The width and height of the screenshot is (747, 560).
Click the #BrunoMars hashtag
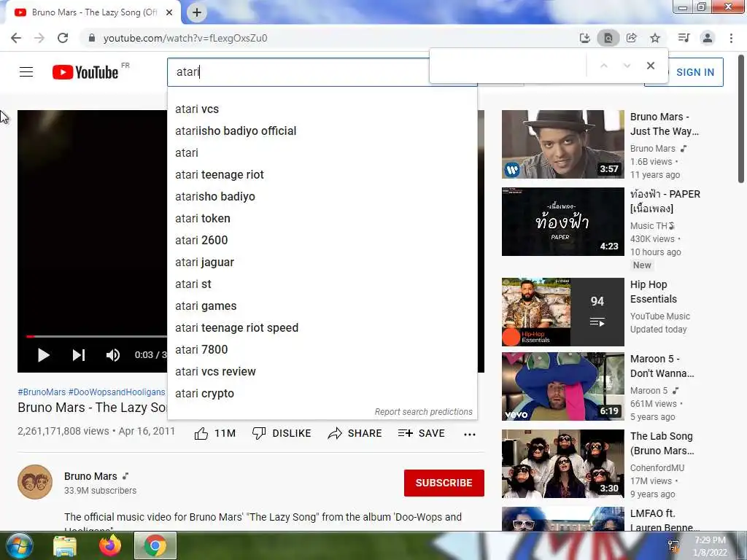click(42, 392)
